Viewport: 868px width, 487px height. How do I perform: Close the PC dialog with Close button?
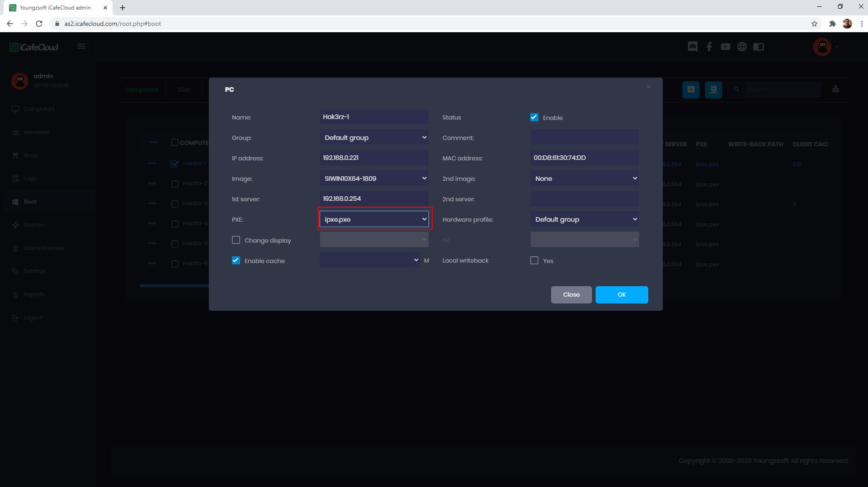(571, 294)
